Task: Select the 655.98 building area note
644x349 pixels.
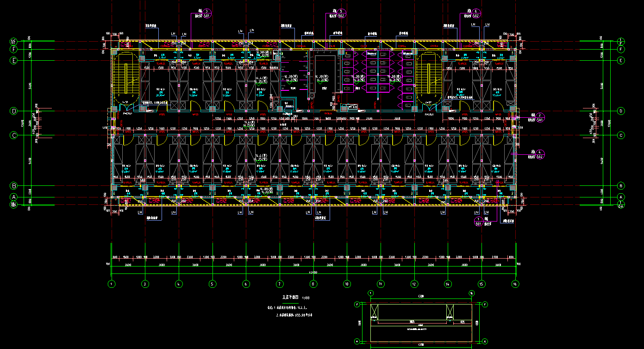Action: [295, 315]
